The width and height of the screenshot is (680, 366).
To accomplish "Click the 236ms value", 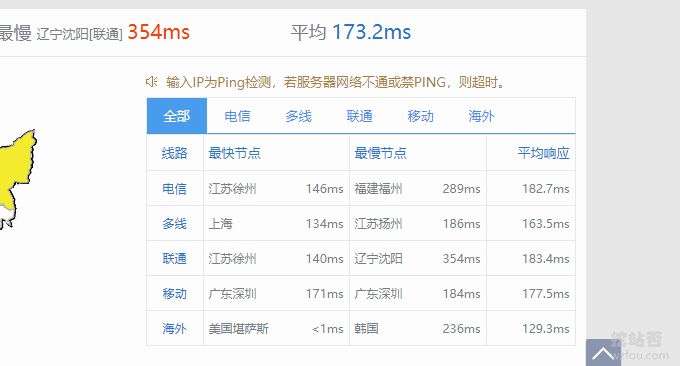I will pyautogui.click(x=461, y=329).
